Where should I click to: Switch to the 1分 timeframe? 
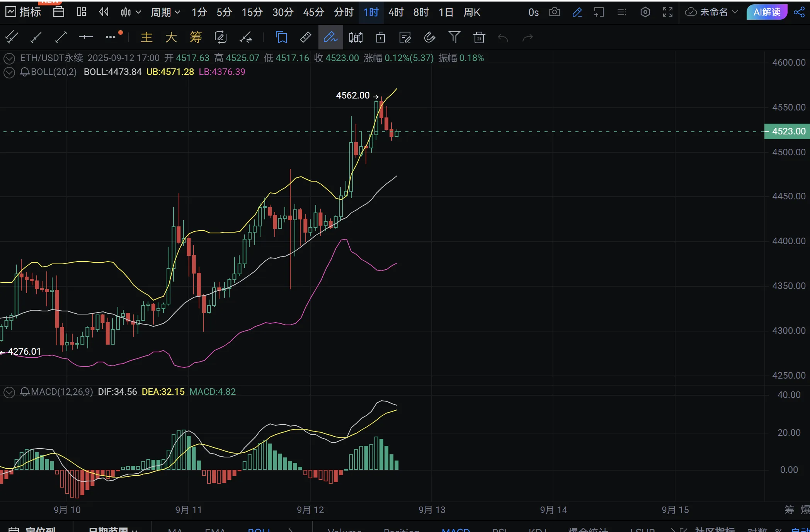[x=199, y=12]
